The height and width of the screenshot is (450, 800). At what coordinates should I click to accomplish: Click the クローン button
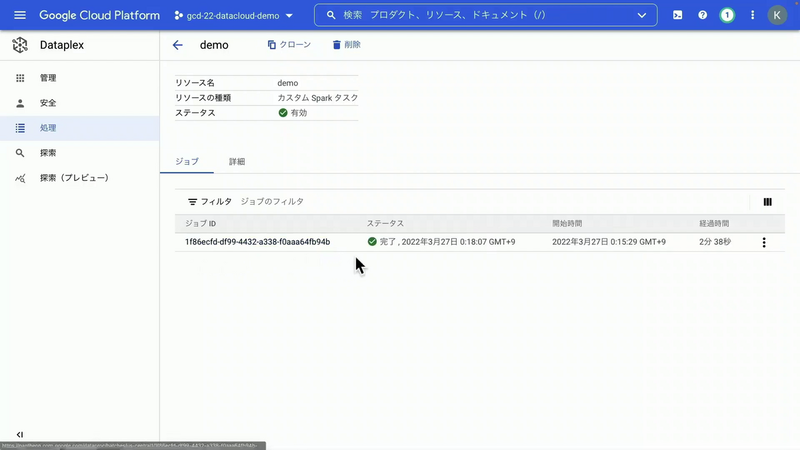(x=289, y=45)
